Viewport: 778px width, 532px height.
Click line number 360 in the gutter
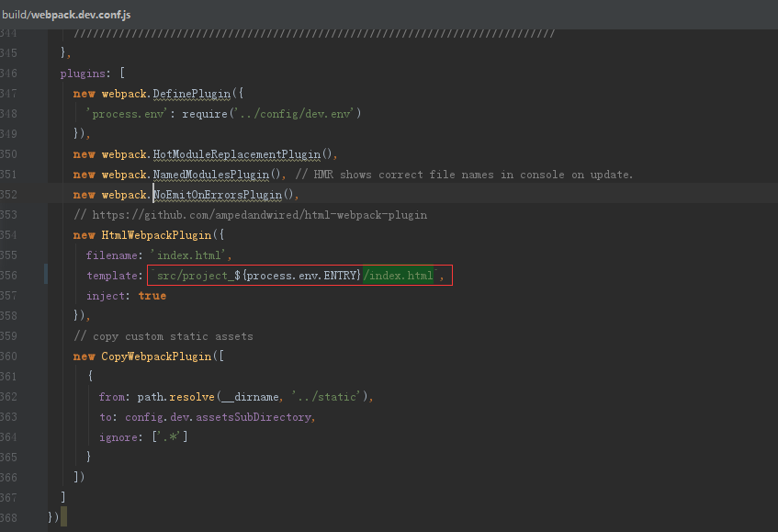pyautogui.click(x=8, y=357)
